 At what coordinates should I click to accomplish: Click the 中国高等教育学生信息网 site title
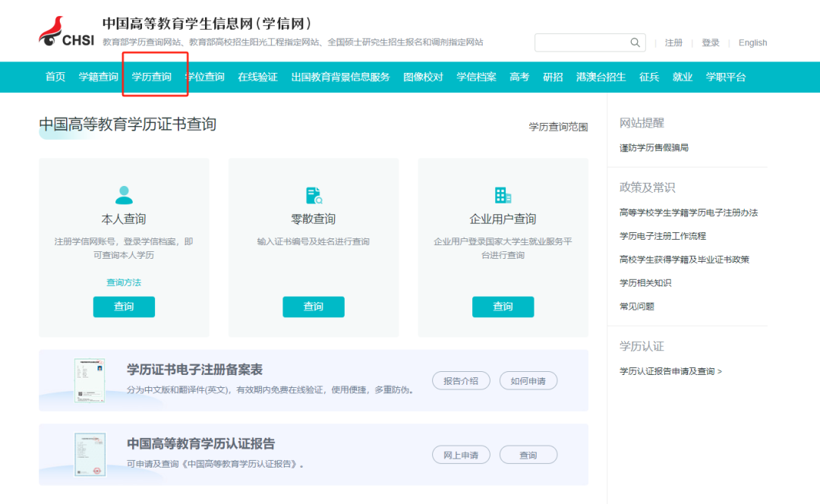[207, 24]
